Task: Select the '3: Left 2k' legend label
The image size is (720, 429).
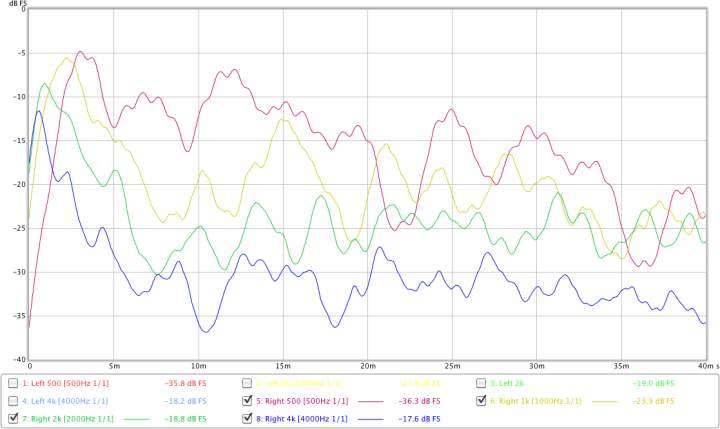Action: [x=507, y=383]
